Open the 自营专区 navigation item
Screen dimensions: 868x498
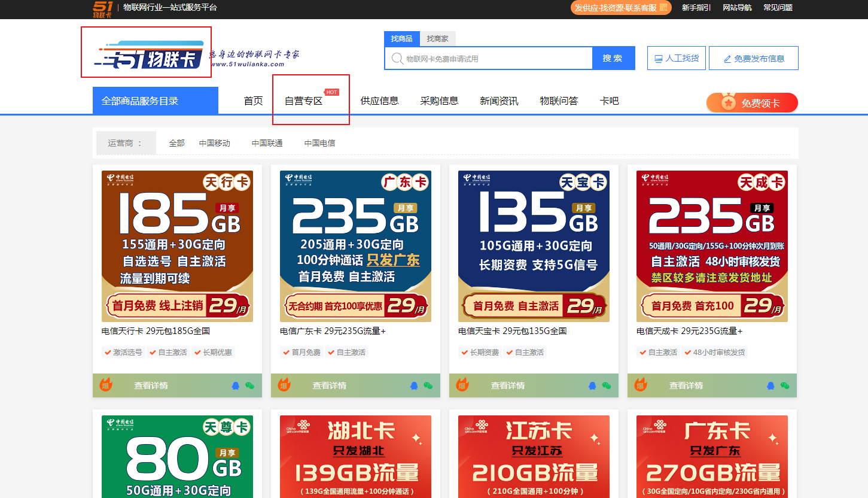click(x=304, y=101)
